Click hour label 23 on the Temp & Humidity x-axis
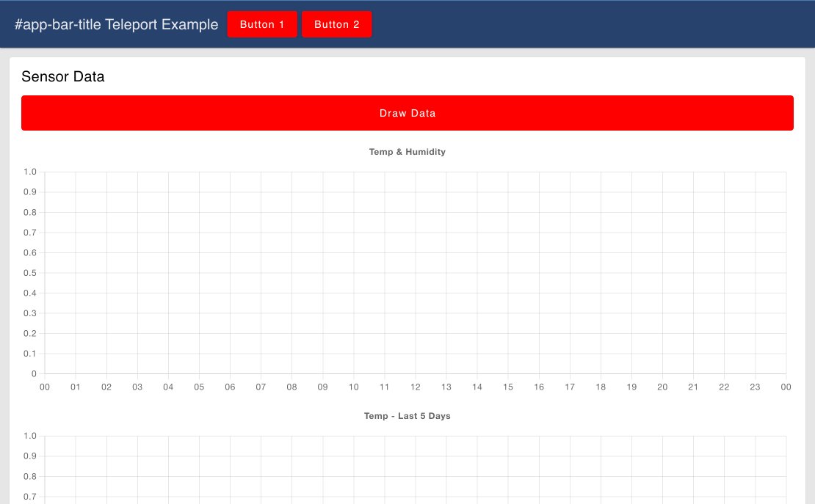 pyautogui.click(x=755, y=387)
